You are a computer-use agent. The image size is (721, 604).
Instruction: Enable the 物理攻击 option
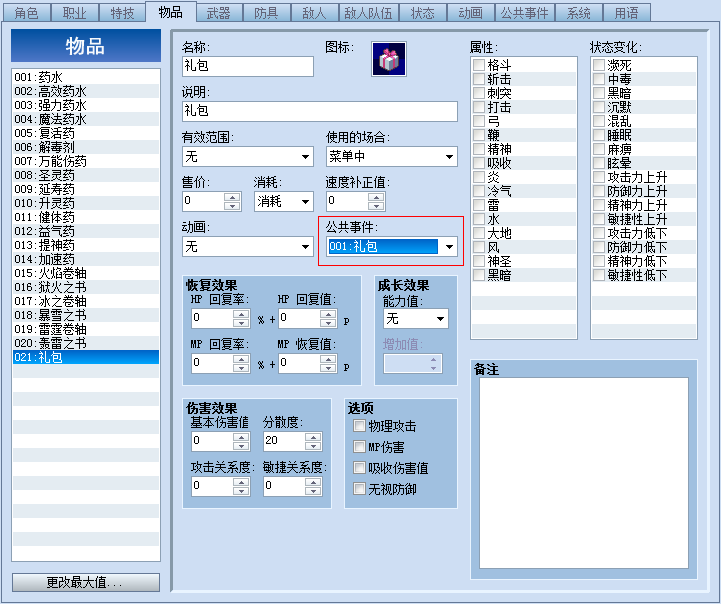click(x=359, y=426)
